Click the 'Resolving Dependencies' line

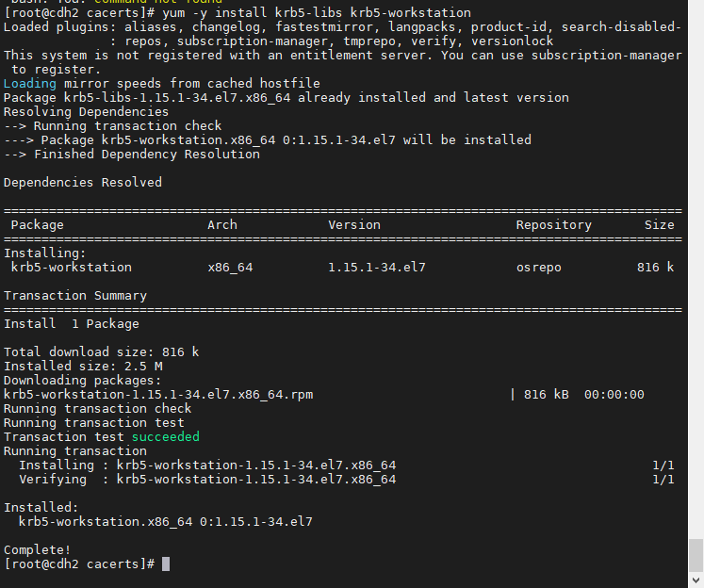click(86, 112)
